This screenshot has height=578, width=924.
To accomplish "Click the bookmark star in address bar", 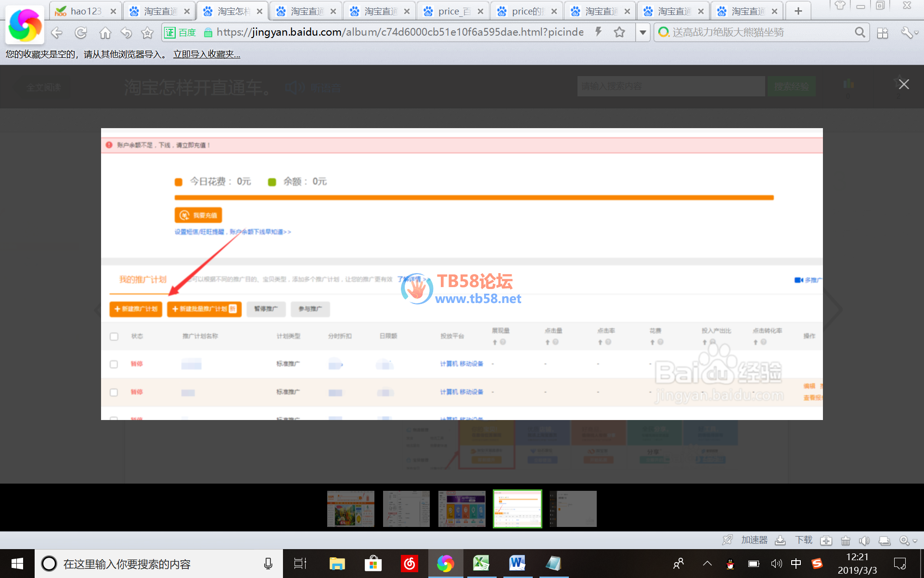I will click(x=619, y=32).
